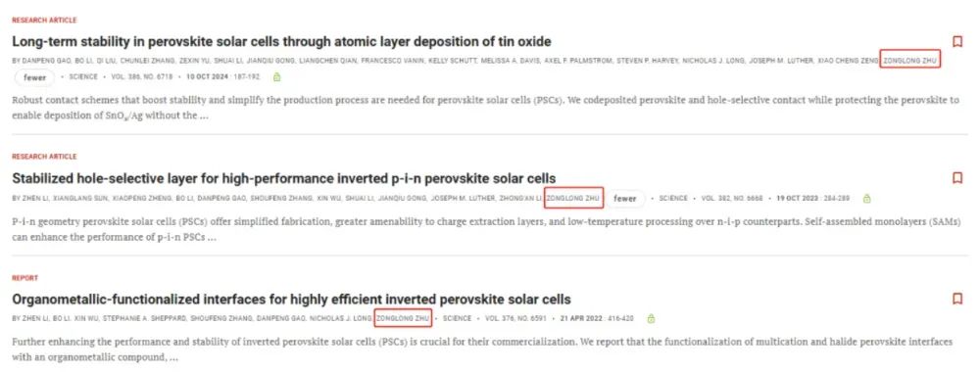
Task: Select highlighted Zonglong Zhu in second article
Action: [573, 199]
